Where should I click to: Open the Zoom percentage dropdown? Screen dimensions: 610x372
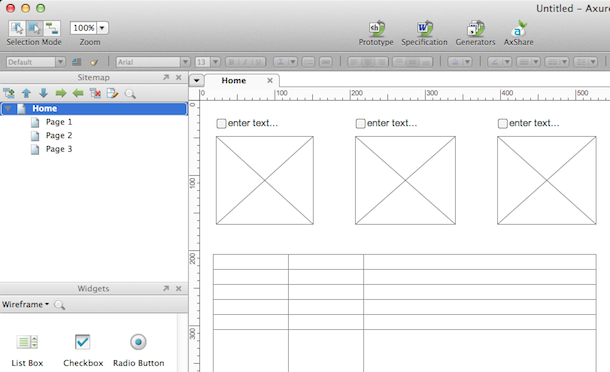click(102, 28)
